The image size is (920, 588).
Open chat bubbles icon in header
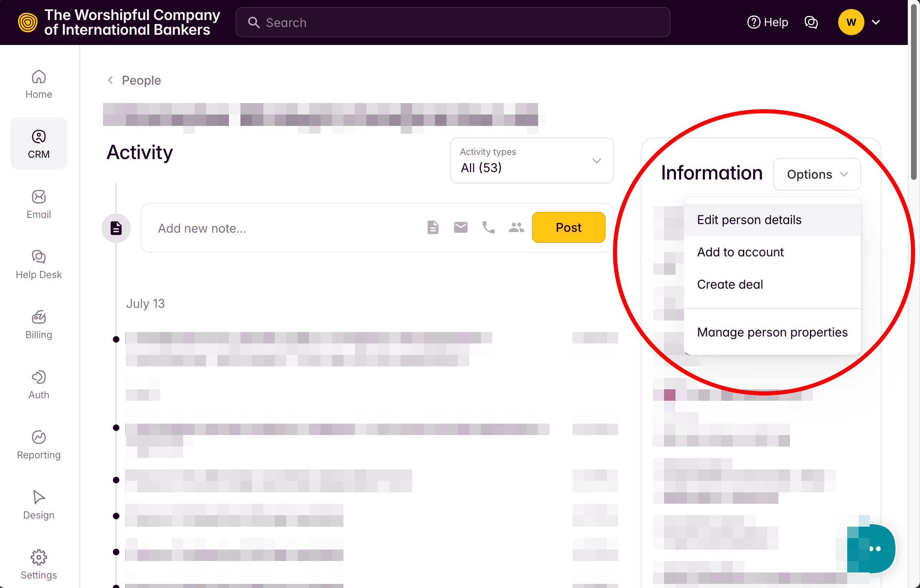click(x=811, y=22)
